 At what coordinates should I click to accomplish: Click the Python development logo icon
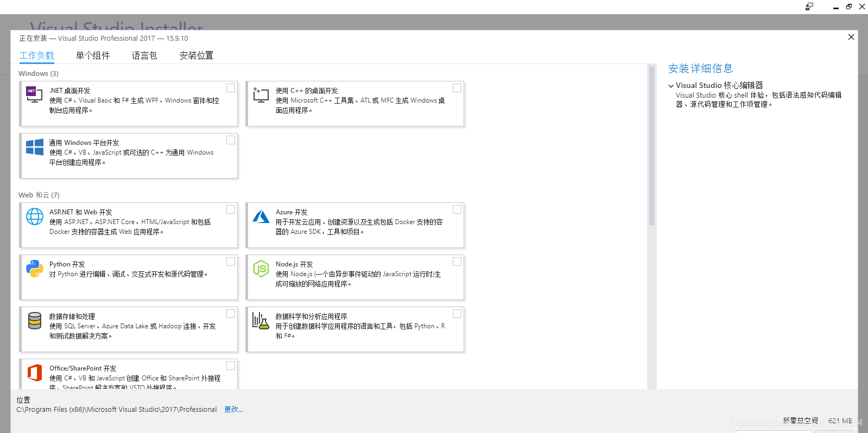click(x=35, y=269)
